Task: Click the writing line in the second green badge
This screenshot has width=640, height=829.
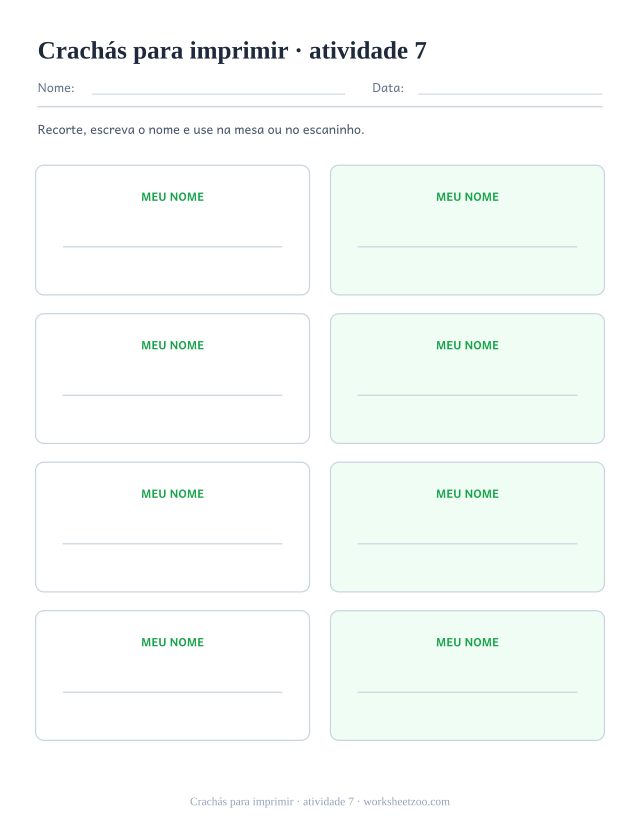Action: point(467,395)
